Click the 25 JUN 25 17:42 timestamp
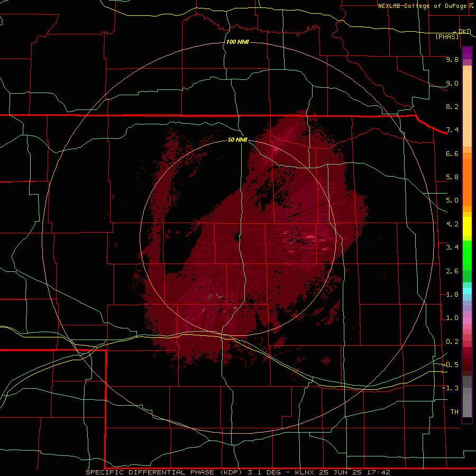 354,472
